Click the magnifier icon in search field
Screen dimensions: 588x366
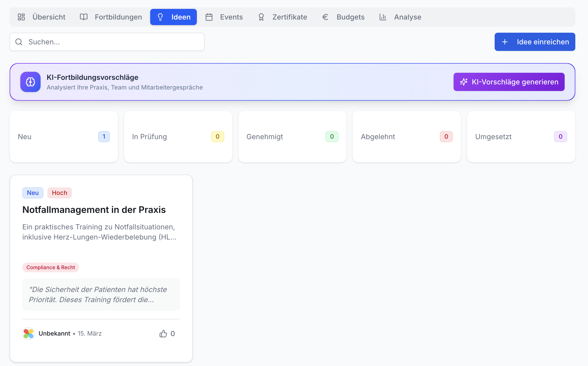[19, 42]
